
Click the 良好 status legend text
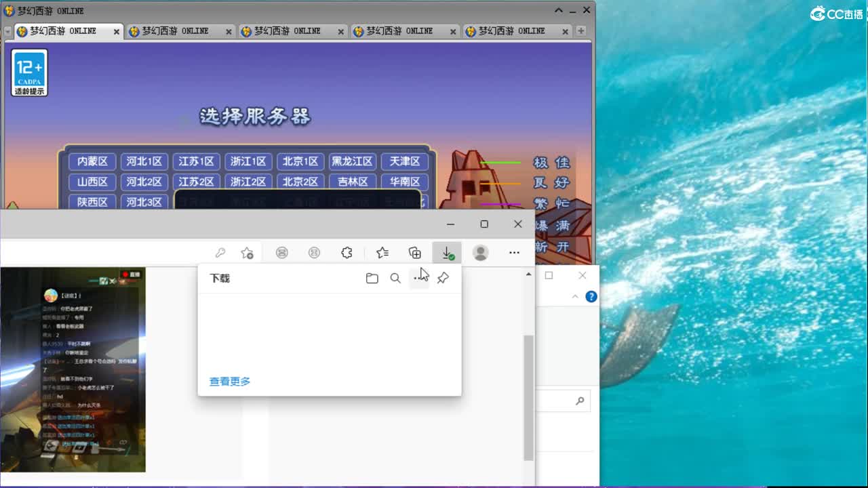point(551,183)
